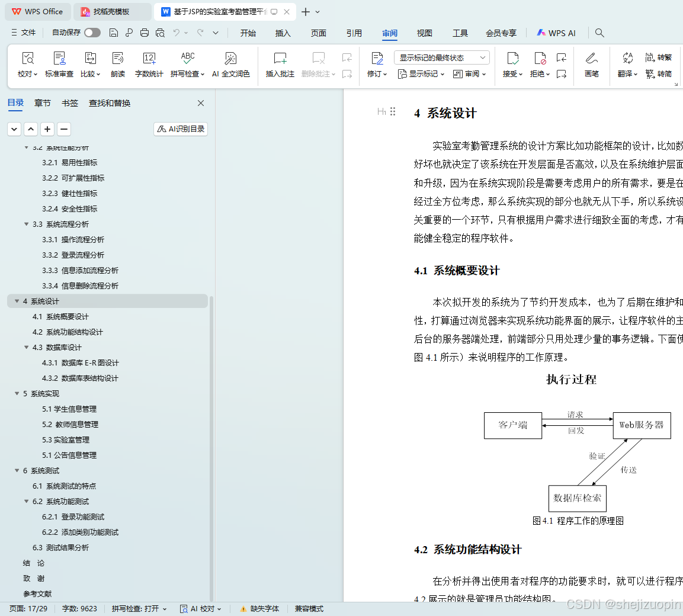
Task: Open the 标准审查 review tool
Action: (x=59, y=64)
